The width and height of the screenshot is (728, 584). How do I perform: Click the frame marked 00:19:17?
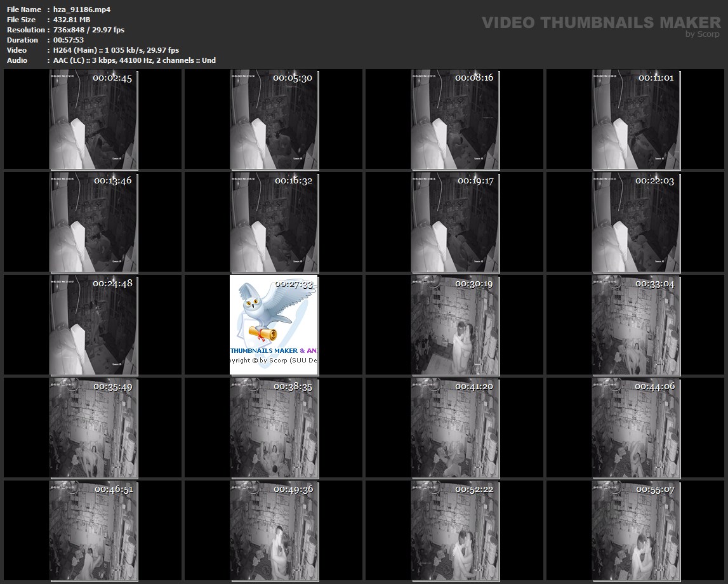[x=454, y=222]
